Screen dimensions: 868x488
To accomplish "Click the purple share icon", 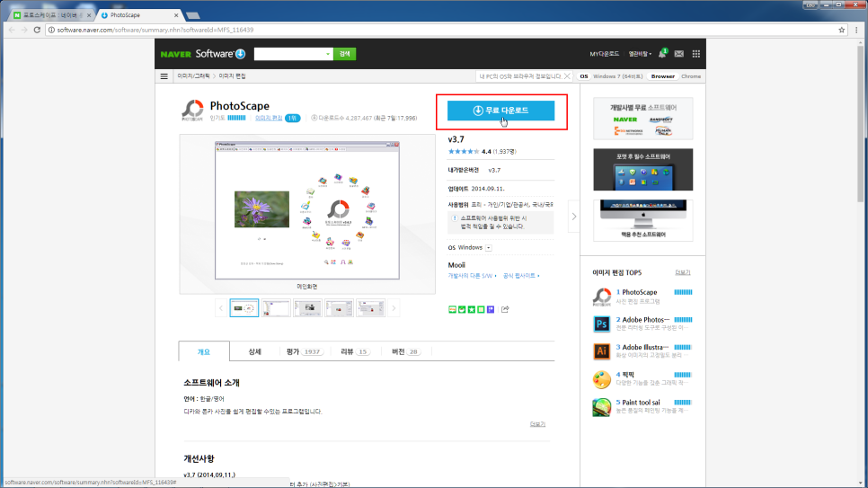I will [x=491, y=309].
